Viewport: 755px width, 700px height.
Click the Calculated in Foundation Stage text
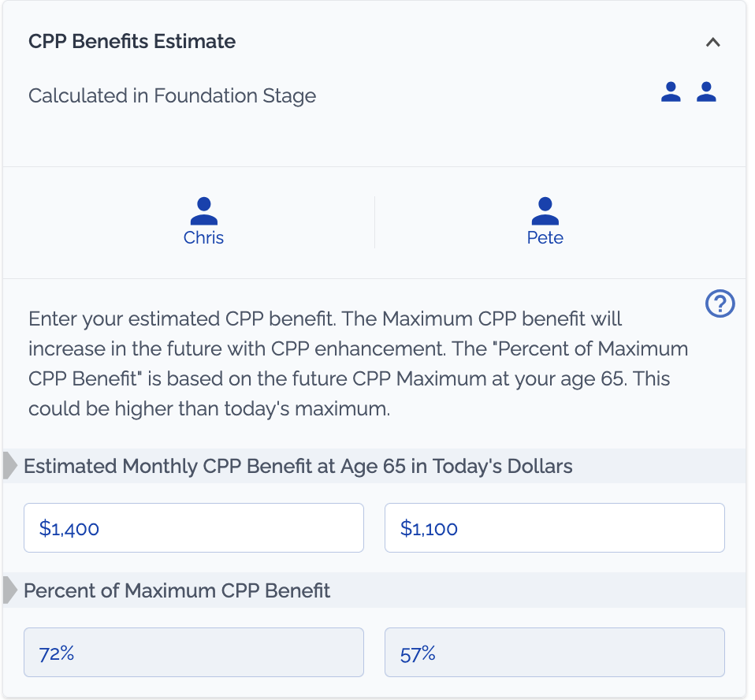tap(172, 96)
